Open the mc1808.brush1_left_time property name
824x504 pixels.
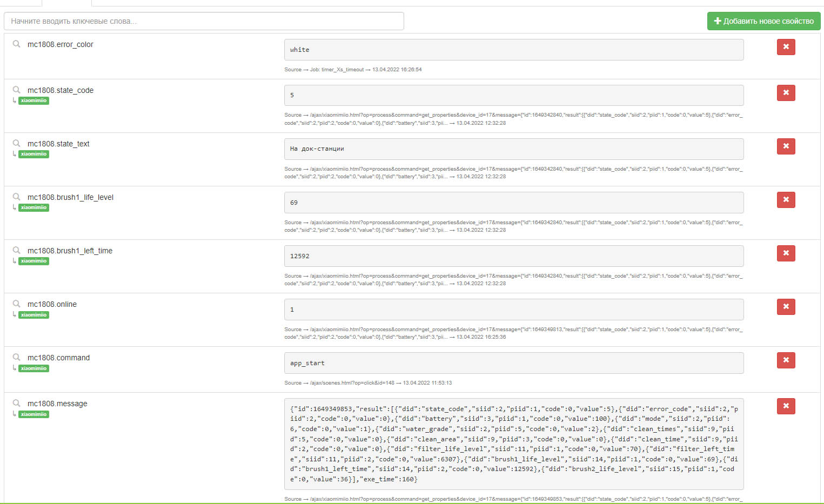70,251
